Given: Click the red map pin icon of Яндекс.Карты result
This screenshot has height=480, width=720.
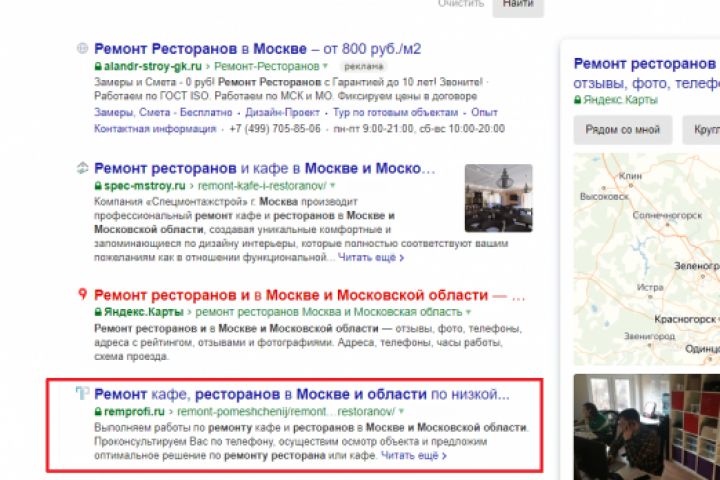Looking at the screenshot, I should coord(83,294).
